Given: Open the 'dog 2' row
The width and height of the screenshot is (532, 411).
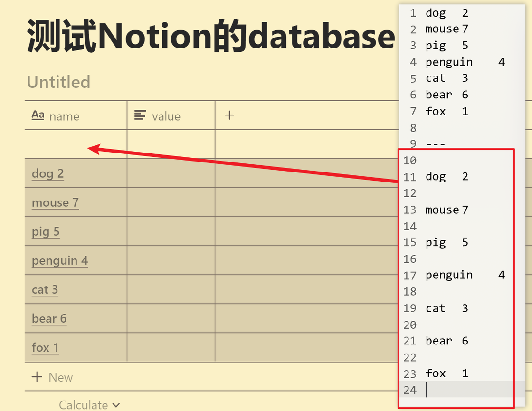Looking at the screenshot, I should pyautogui.click(x=48, y=173).
